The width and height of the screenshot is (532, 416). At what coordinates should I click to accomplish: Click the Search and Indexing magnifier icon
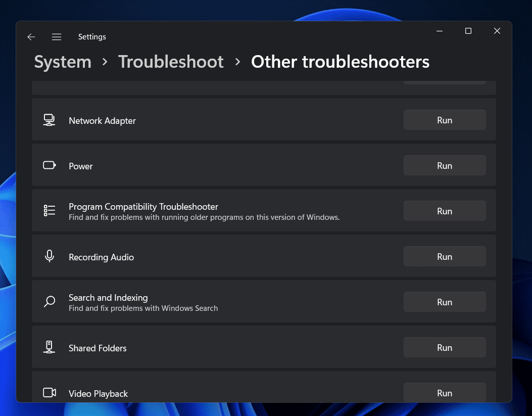point(50,301)
